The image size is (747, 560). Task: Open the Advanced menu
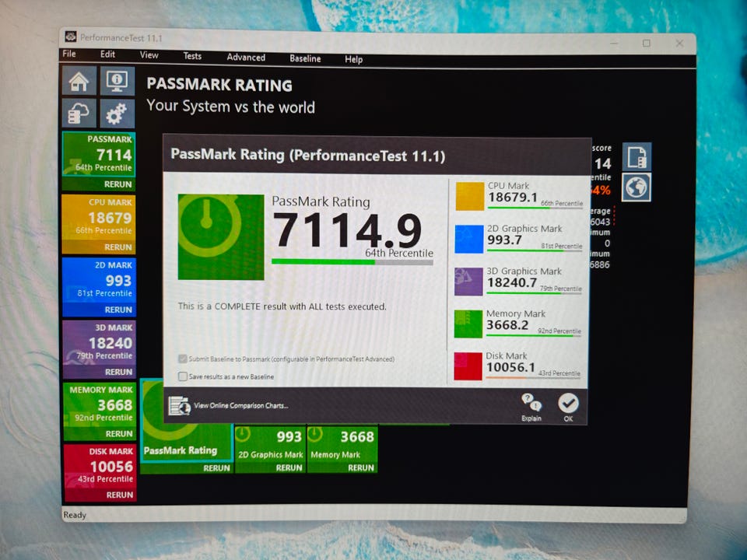point(246,57)
